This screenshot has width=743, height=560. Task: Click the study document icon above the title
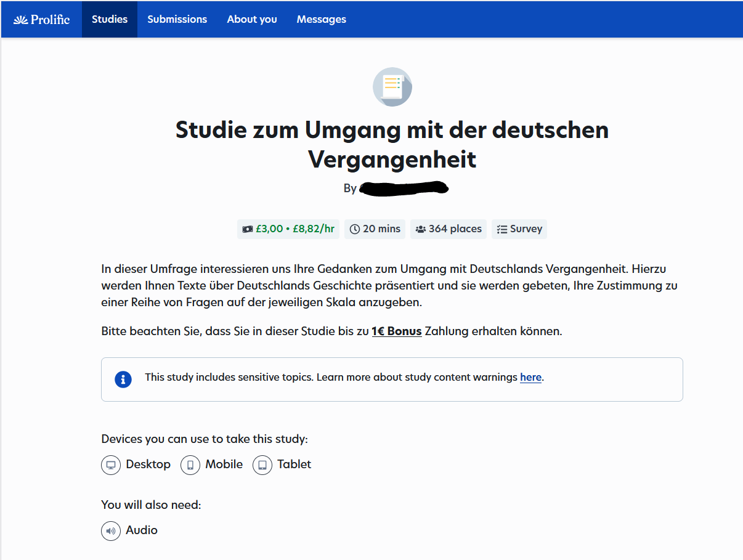392,87
